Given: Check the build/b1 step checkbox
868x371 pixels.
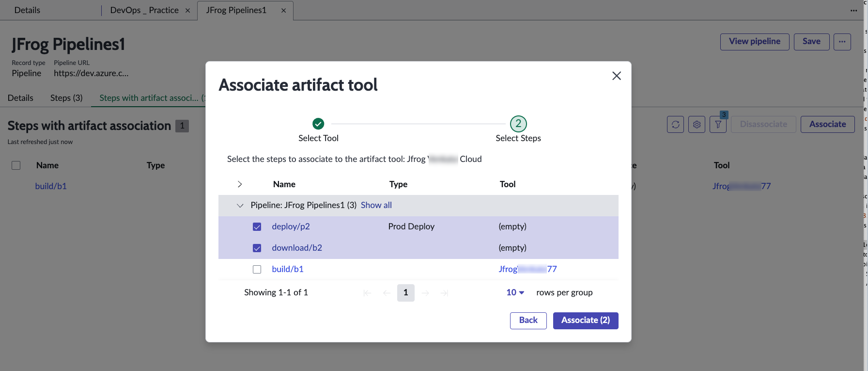Looking at the screenshot, I should (x=257, y=270).
